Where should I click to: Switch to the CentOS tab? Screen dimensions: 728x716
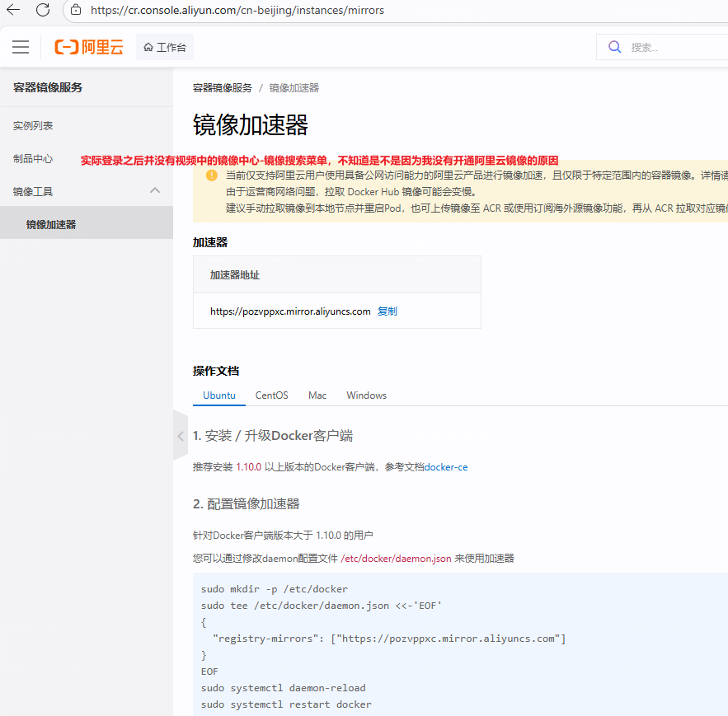[x=271, y=395]
